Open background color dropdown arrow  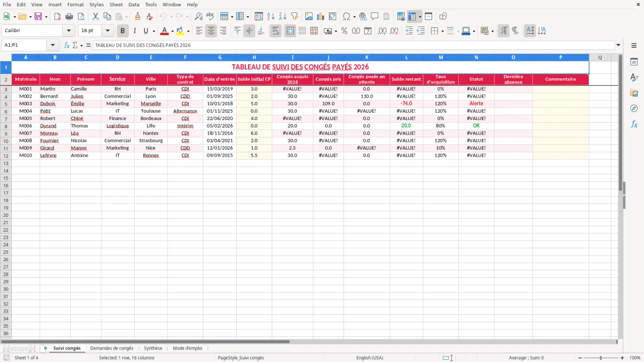click(188, 31)
